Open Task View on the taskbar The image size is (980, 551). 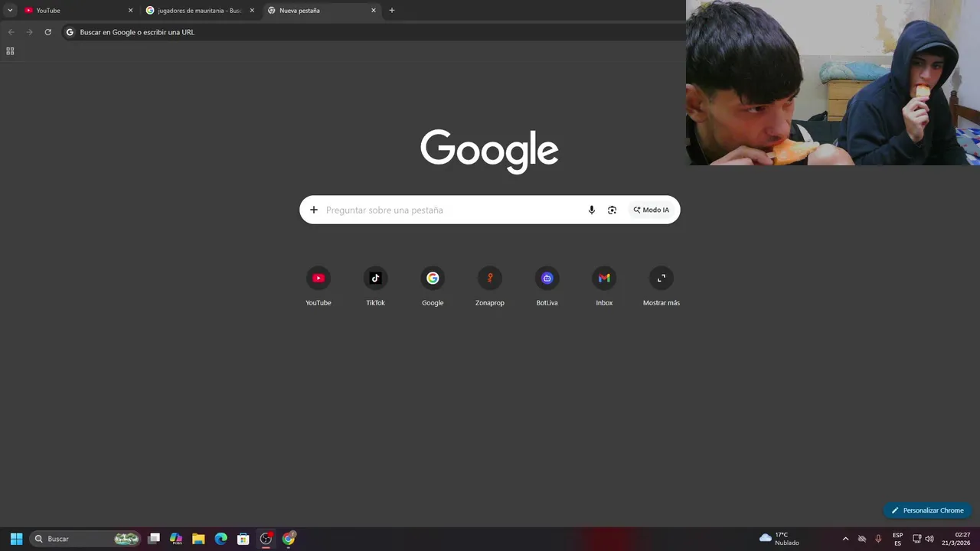click(154, 539)
